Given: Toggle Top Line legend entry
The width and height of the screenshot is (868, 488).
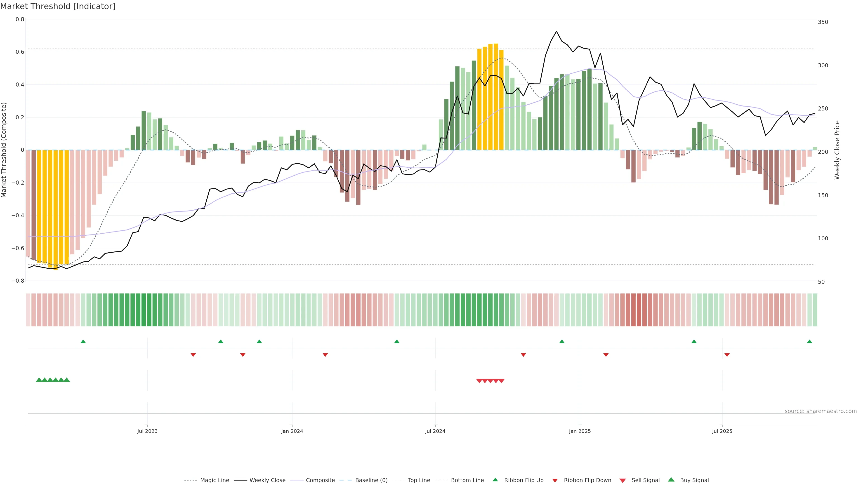Looking at the screenshot, I should click(x=419, y=480).
